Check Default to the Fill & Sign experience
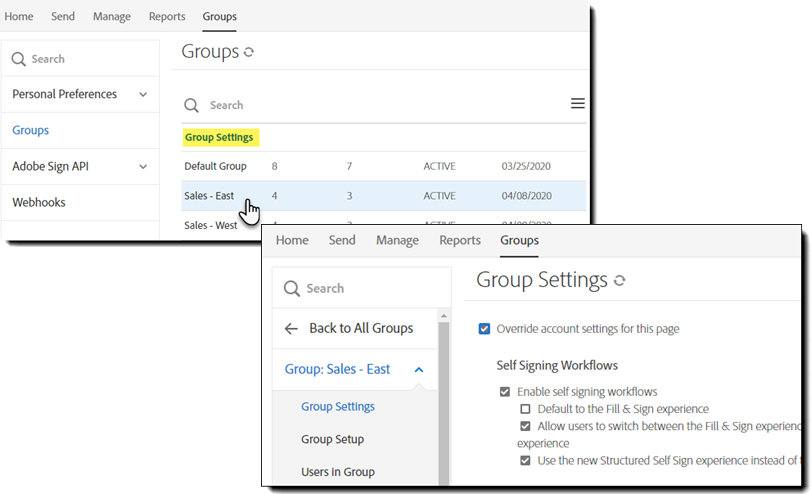This screenshot has height=494, width=811. pyautogui.click(x=525, y=409)
